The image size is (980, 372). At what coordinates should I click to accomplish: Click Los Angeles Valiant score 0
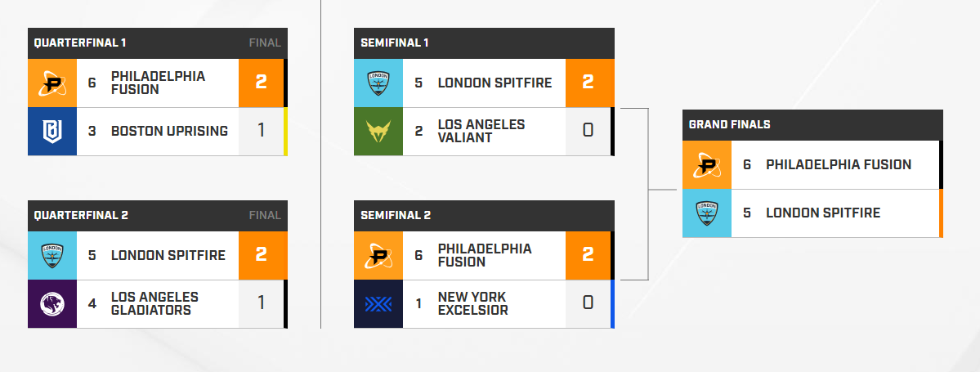(588, 132)
